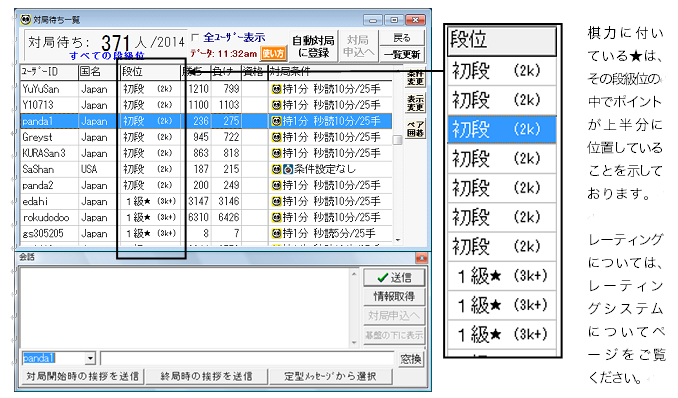Select the rokudodoo user row
Image resolution: width=678 pixels, height=398 pixels.
206,217
